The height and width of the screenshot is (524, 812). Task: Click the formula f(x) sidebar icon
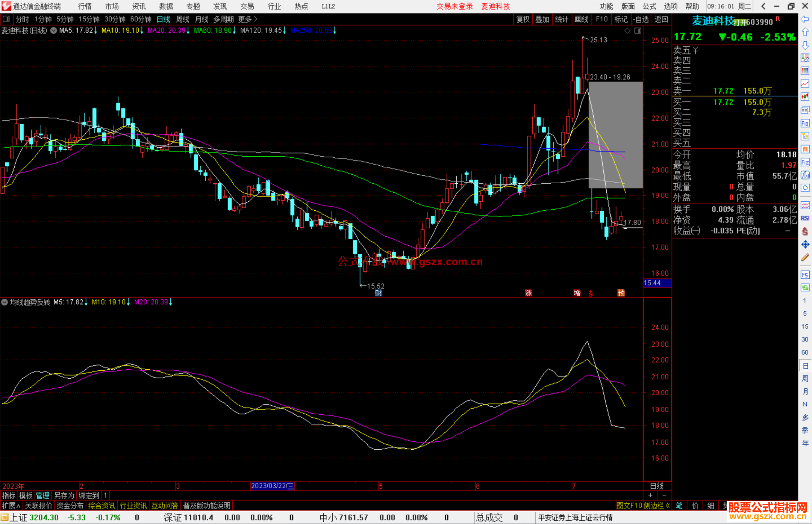point(805,175)
